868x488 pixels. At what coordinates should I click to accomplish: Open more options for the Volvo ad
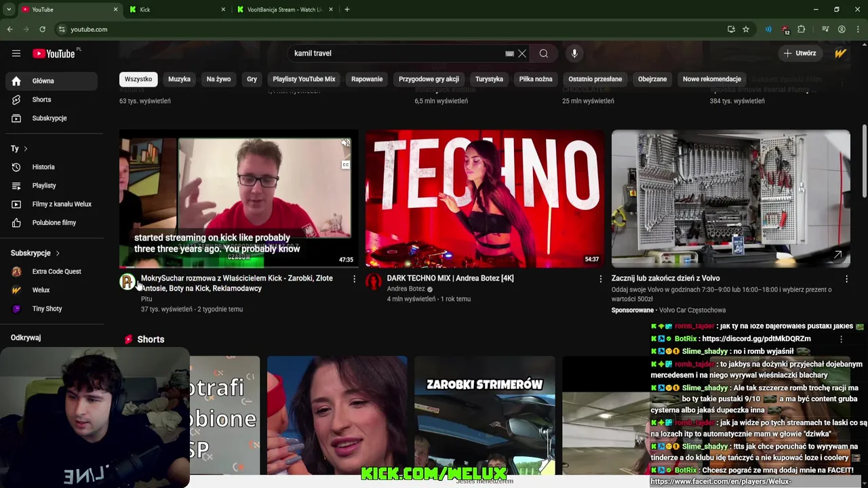click(846, 279)
